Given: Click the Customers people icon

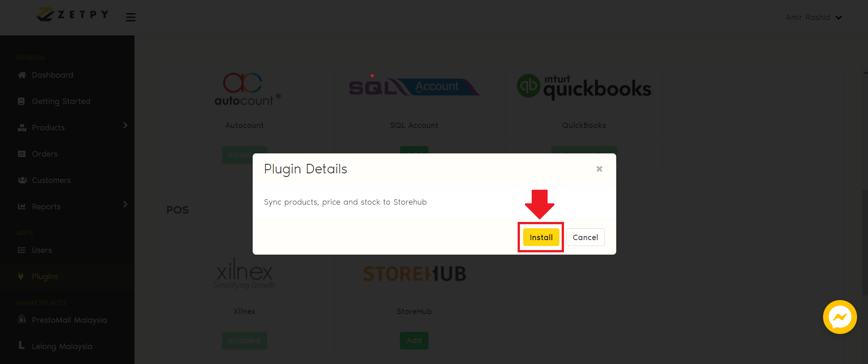Looking at the screenshot, I should point(22,180).
